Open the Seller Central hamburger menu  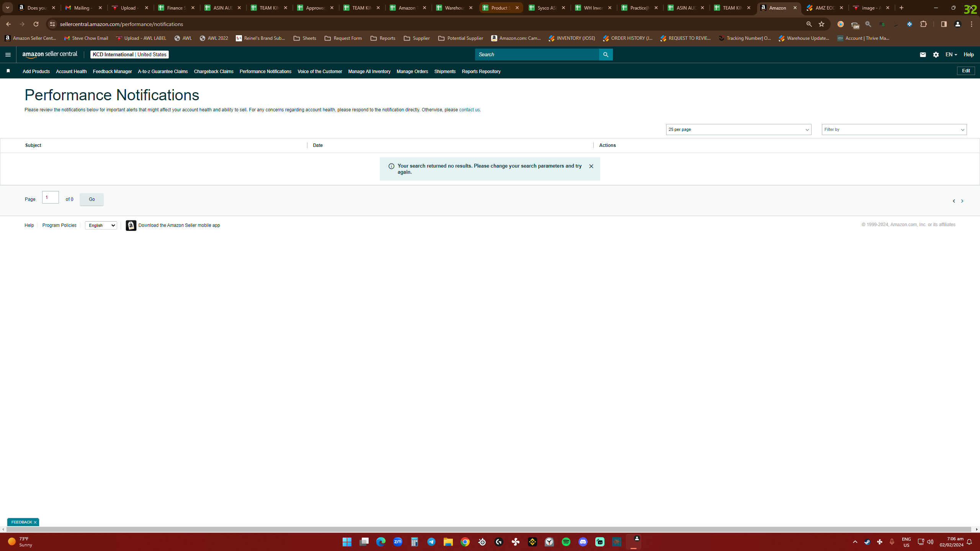click(8, 55)
